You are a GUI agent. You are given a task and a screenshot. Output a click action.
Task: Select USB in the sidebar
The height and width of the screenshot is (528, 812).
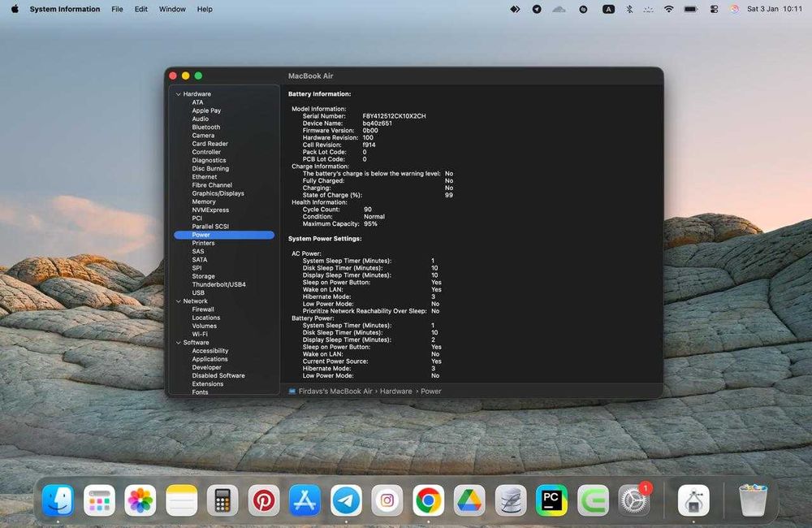click(198, 292)
